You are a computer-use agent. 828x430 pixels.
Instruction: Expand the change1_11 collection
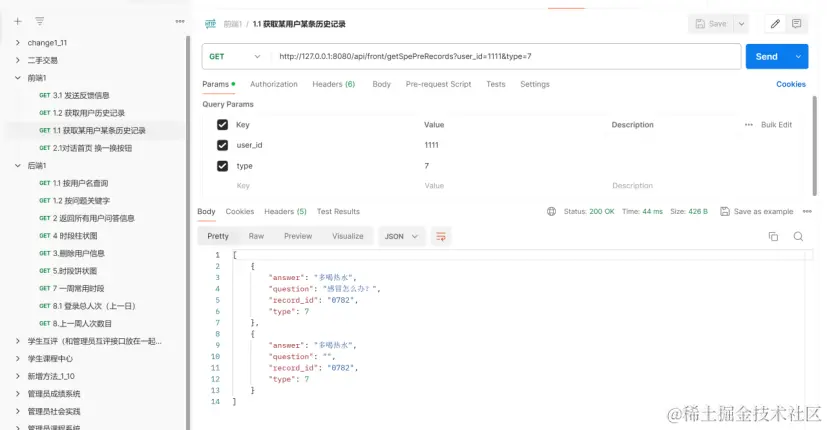coord(17,43)
